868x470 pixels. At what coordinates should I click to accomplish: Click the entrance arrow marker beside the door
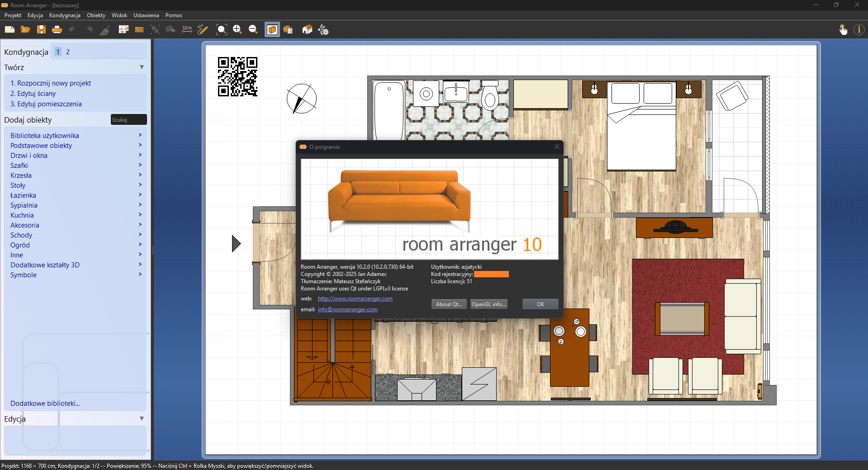(x=236, y=243)
